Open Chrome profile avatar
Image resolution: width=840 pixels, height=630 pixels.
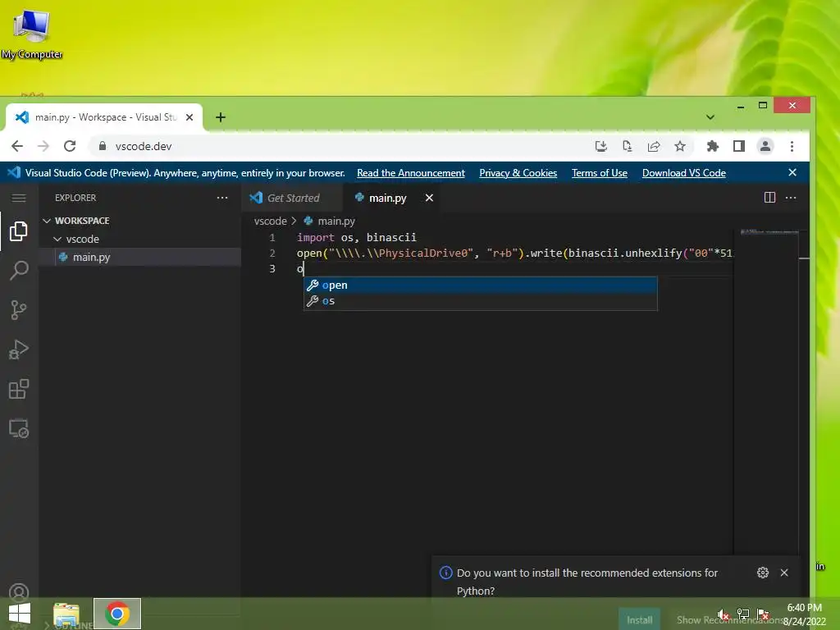[765, 146]
